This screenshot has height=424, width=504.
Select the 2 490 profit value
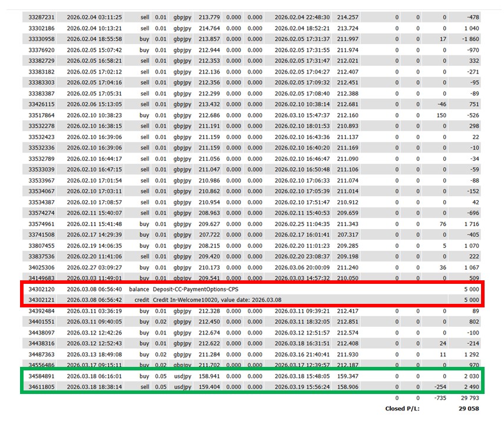[469, 387]
